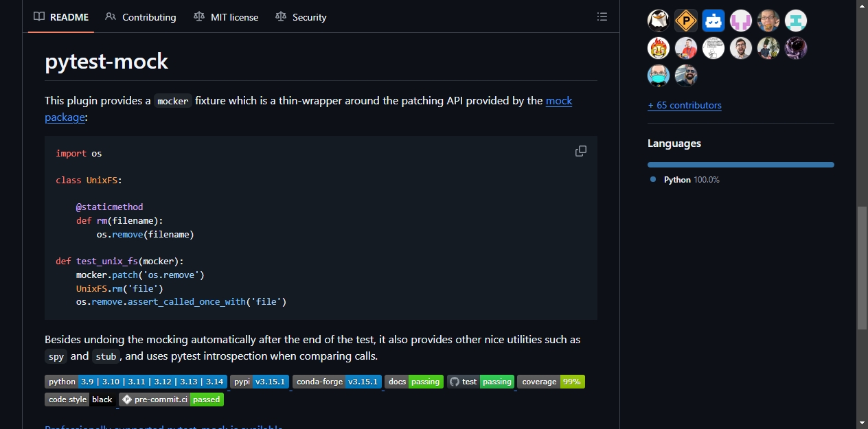Click the masked-face contributor avatar
The width and height of the screenshot is (868, 429).
(659, 76)
